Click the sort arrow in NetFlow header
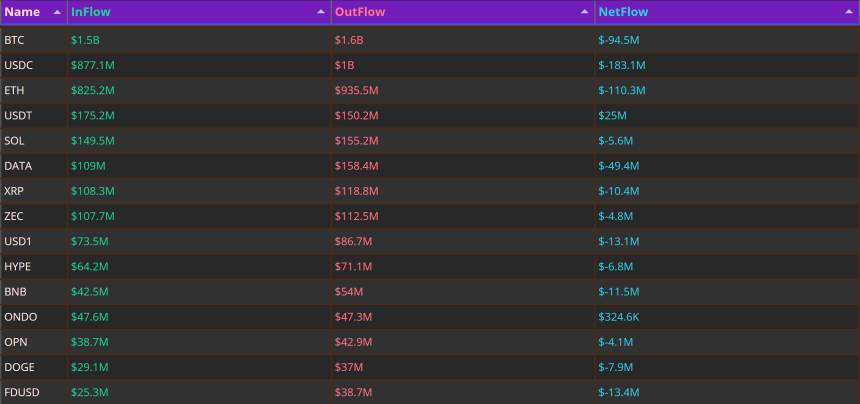The width and height of the screenshot is (860, 404). click(x=848, y=12)
